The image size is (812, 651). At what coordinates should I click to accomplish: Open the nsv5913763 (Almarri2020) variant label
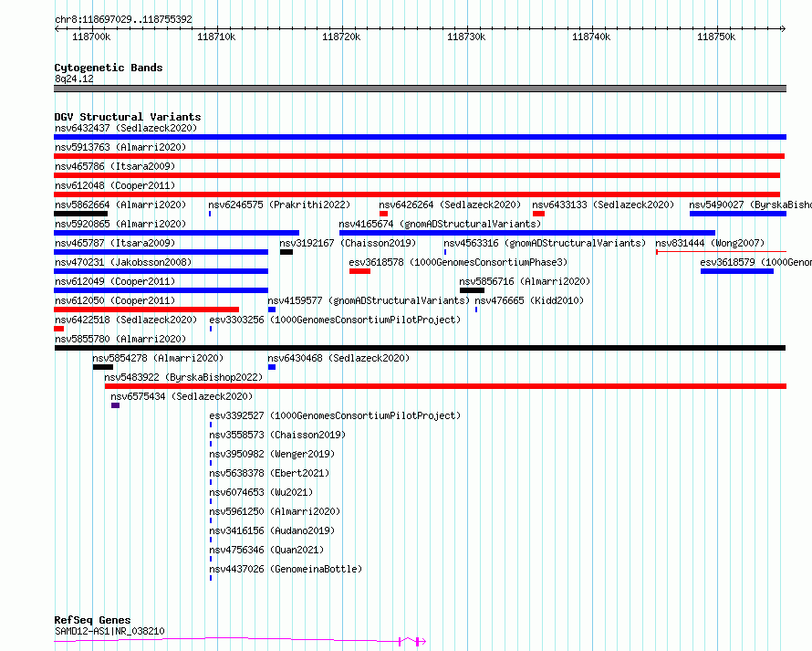(120, 147)
